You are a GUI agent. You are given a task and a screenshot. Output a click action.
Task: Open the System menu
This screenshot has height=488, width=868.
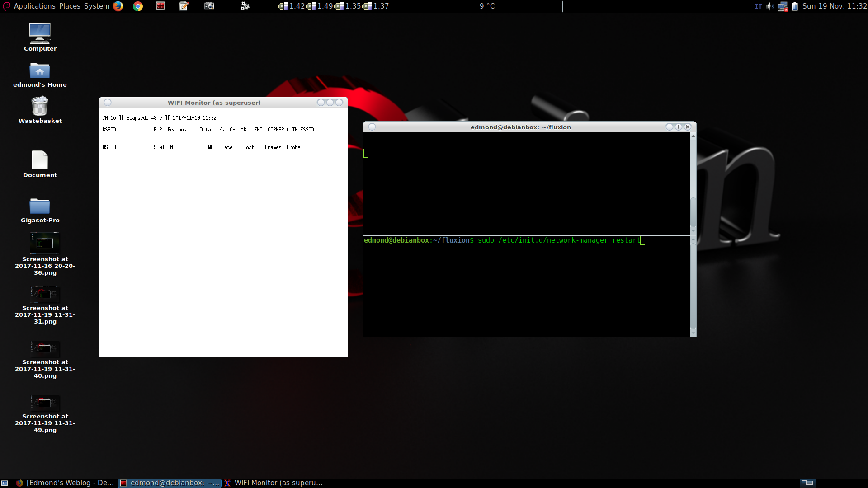(x=97, y=6)
